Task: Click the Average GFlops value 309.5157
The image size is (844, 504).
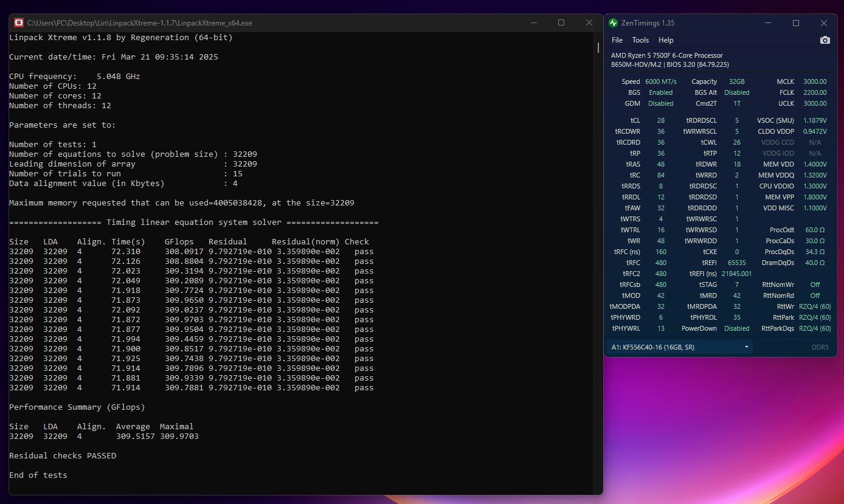Action: (x=136, y=437)
